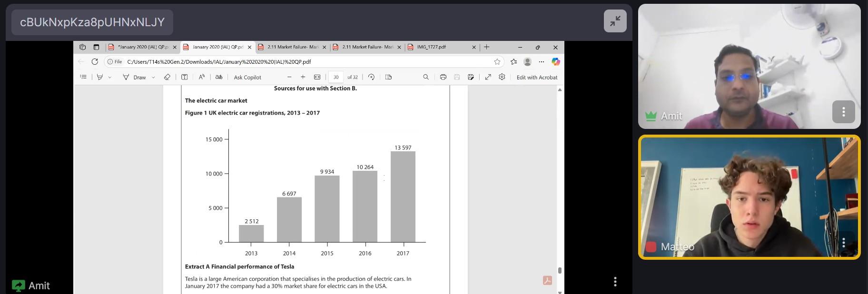Rotate the PDF page using rotate icon
Screen dimensions: 868x294
pyautogui.click(x=372, y=77)
